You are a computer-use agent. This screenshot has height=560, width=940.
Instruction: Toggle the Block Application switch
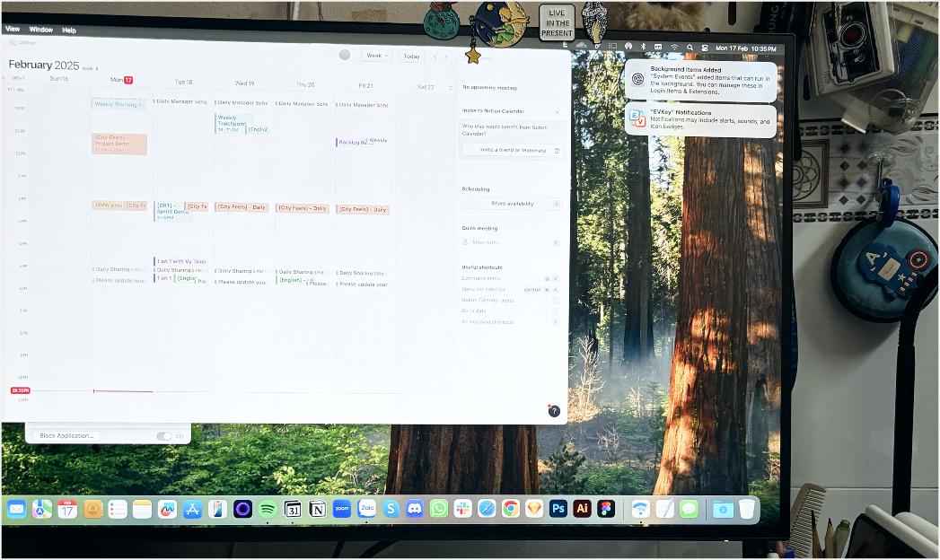coord(164,436)
